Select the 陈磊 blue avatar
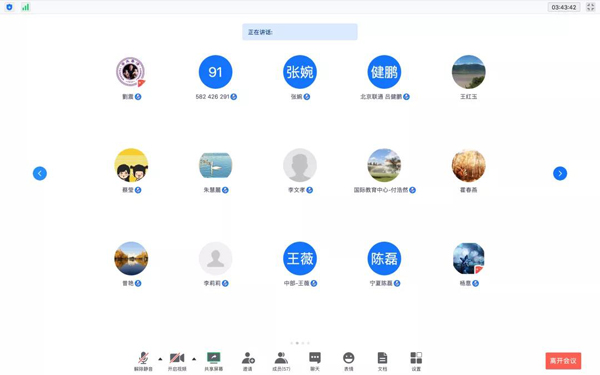 click(384, 259)
